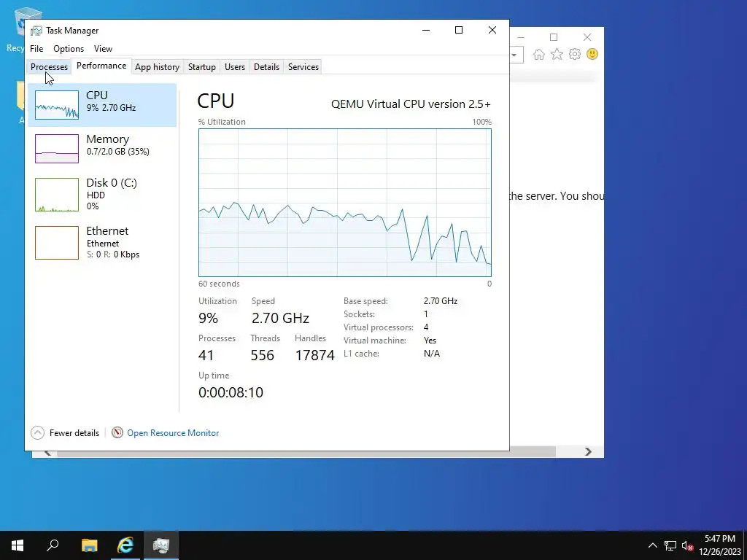Open Tools gear icon in Internet Explorer
The width and height of the screenshot is (747, 560).
[x=575, y=54]
